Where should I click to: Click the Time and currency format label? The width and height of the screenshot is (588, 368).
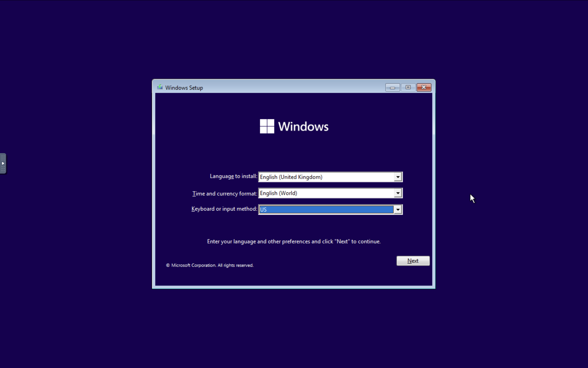tap(225, 193)
